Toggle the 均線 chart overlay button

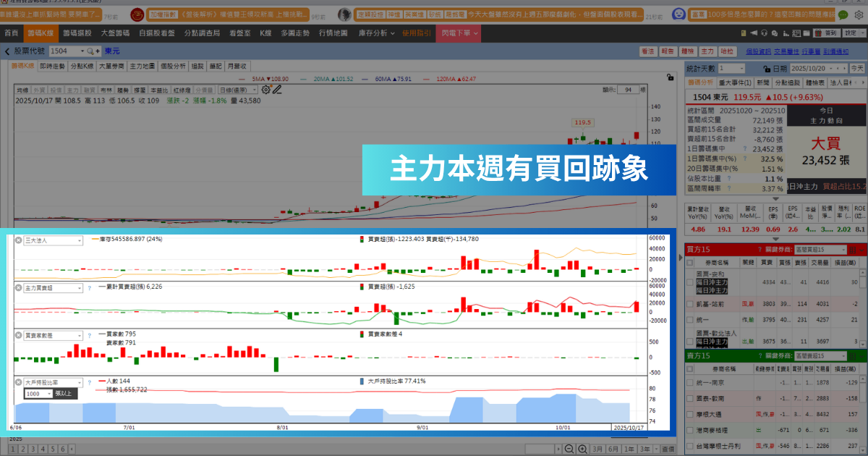(22, 90)
